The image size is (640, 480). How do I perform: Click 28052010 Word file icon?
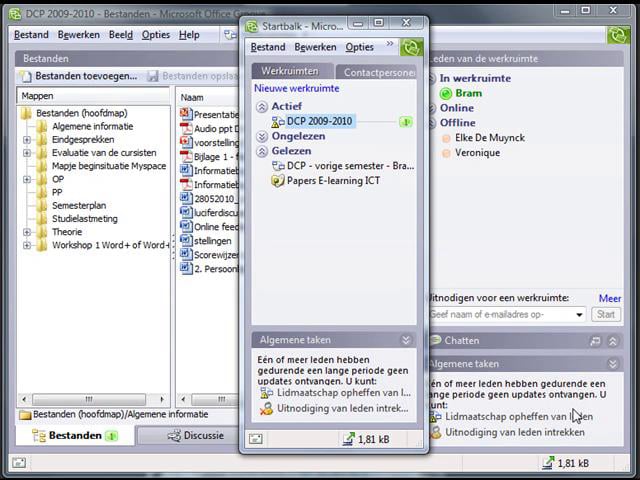click(186, 198)
